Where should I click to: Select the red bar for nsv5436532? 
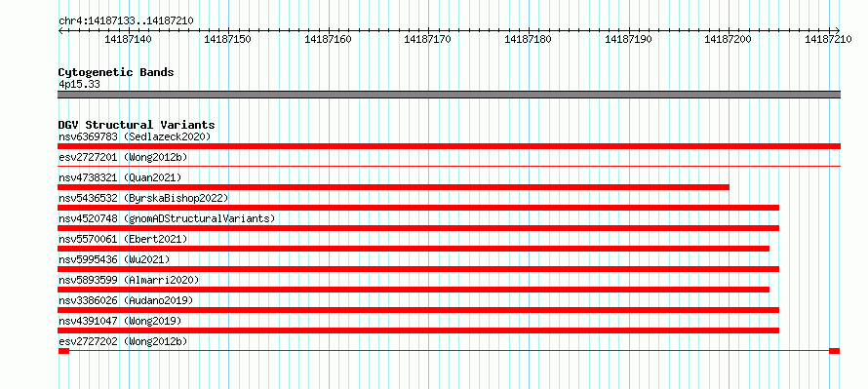(418, 208)
